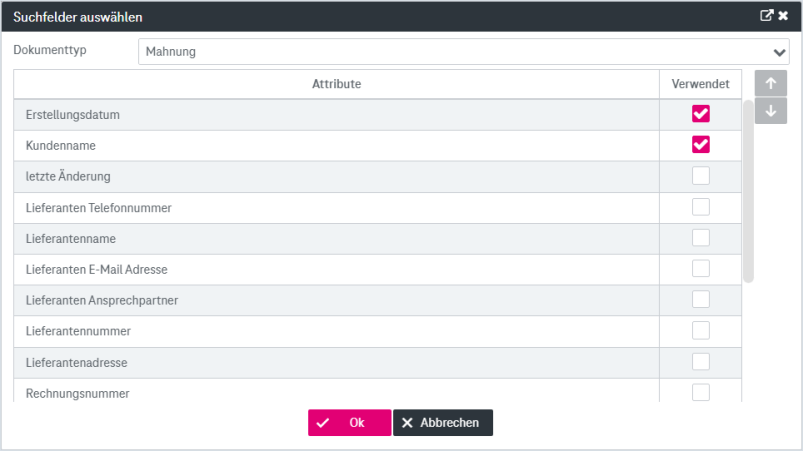Click the move down arrow button
The image size is (803, 451).
click(770, 111)
